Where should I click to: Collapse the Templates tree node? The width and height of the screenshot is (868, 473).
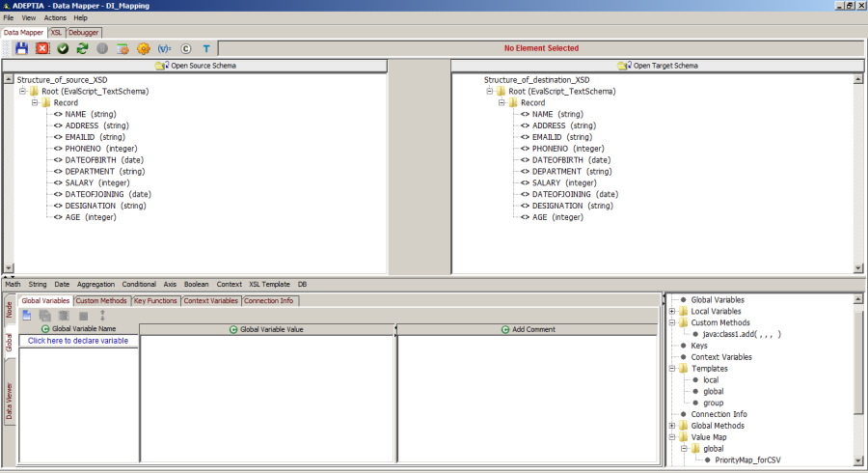click(x=672, y=369)
